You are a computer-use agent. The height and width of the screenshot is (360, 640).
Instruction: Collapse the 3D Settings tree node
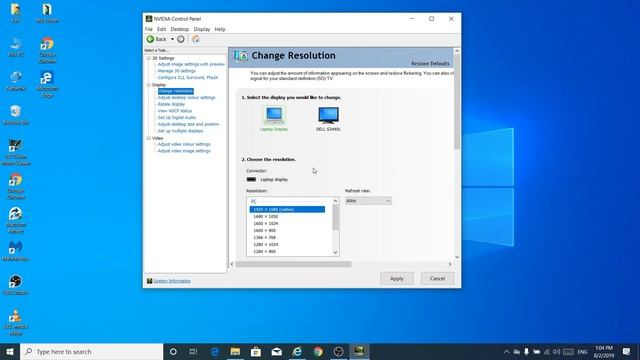click(x=149, y=58)
